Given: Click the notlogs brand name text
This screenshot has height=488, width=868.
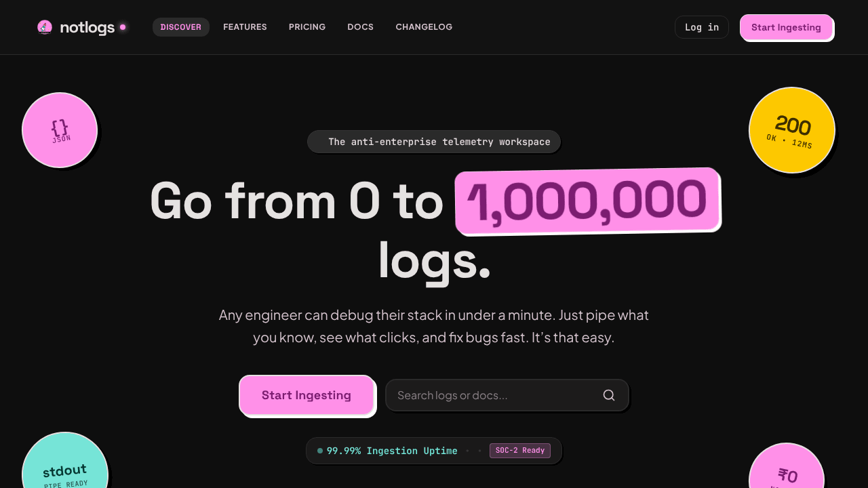Looking at the screenshot, I should (87, 27).
